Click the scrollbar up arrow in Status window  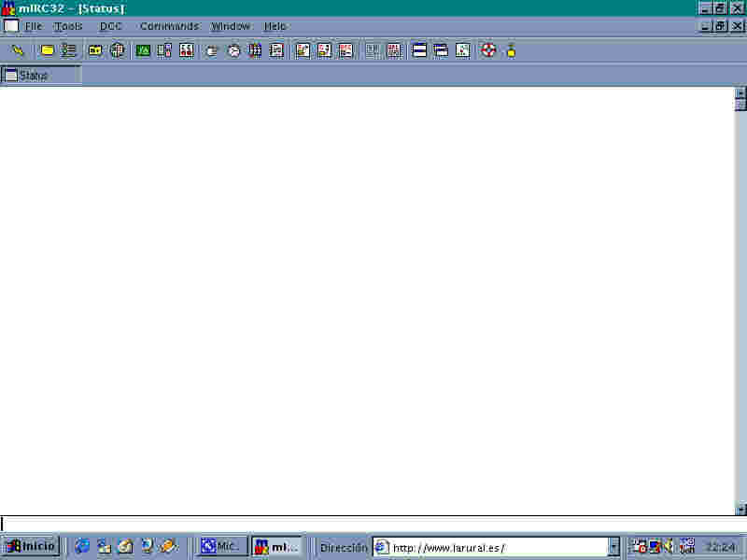[x=740, y=92]
